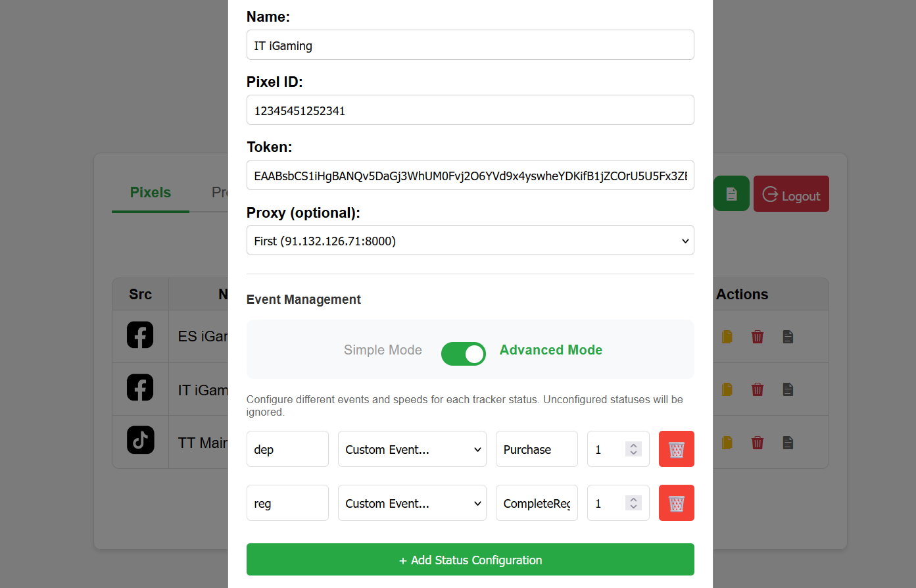Select the Simple Mode label
The height and width of the screenshot is (588, 916).
383,350
